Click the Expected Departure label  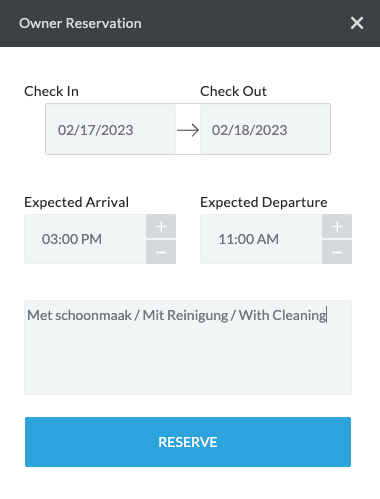coord(264,202)
